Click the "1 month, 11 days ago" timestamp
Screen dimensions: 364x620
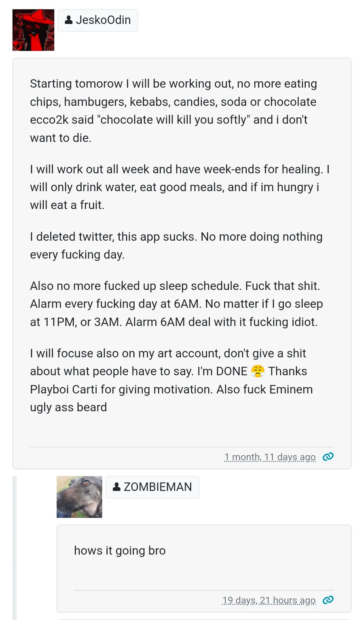tap(270, 457)
